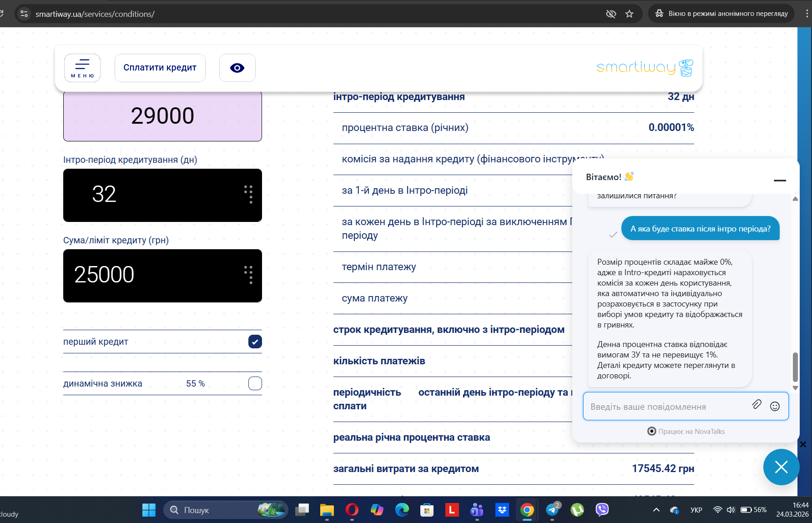Open Wi-Fi network settings in tray
The image size is (812, 523).
pos(718,510)
